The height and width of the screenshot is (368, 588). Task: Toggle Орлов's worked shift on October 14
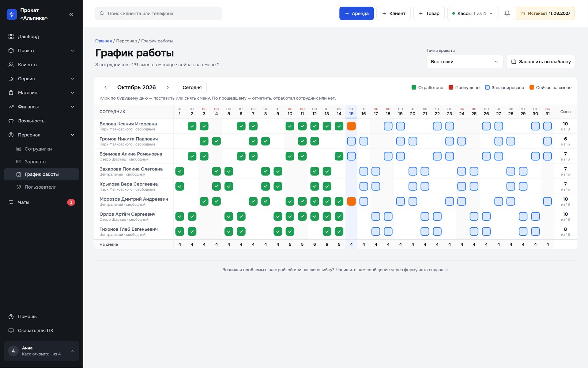pyautogui.click(x=339, y=216)
